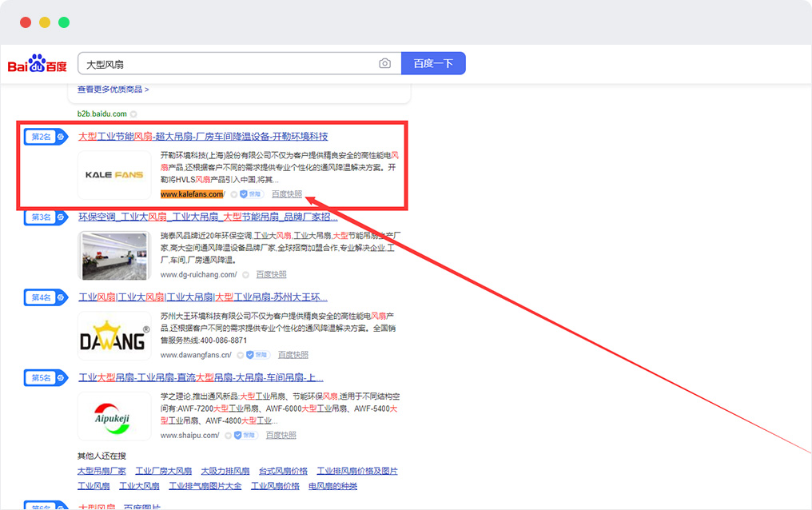The width and height of the screenshot is (812, 510).
Task: Open the 工业大型吊扇-工业吊扇 result title
Action: click(201, 377)
